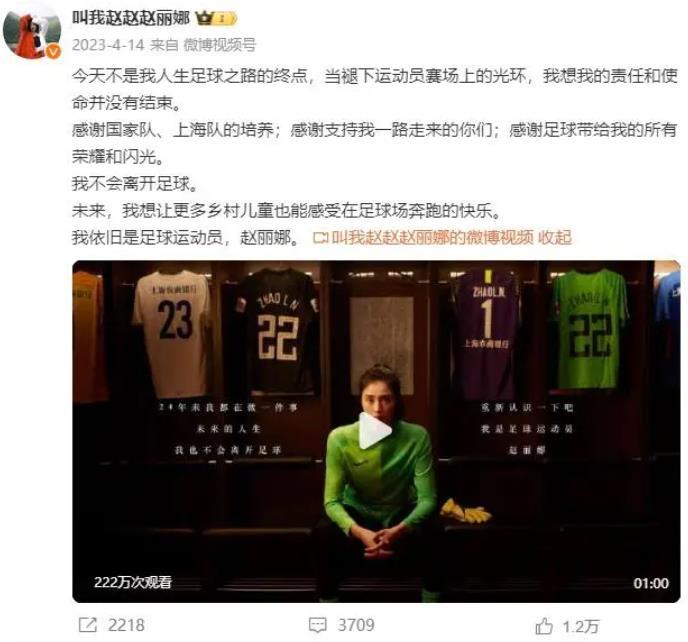Click the orange verified badge on avatar
This screenshot has height=642, width=688.
point(54,52)
